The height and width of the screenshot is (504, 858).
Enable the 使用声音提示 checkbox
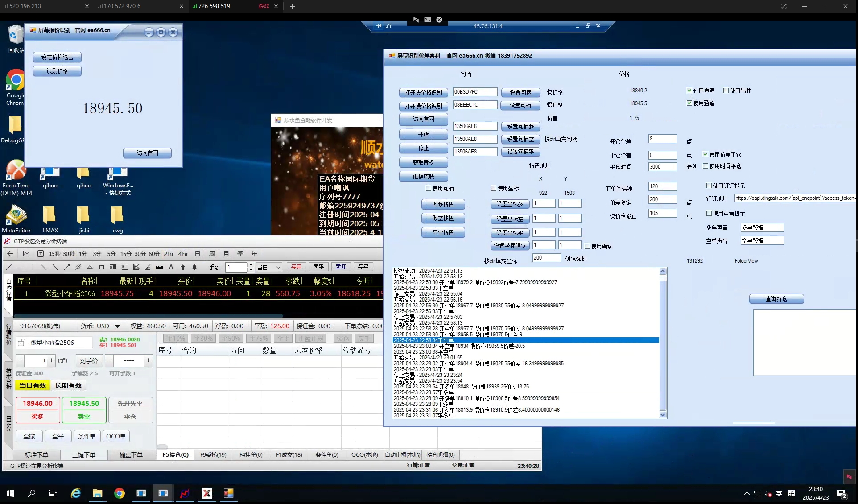pos(709,213)
